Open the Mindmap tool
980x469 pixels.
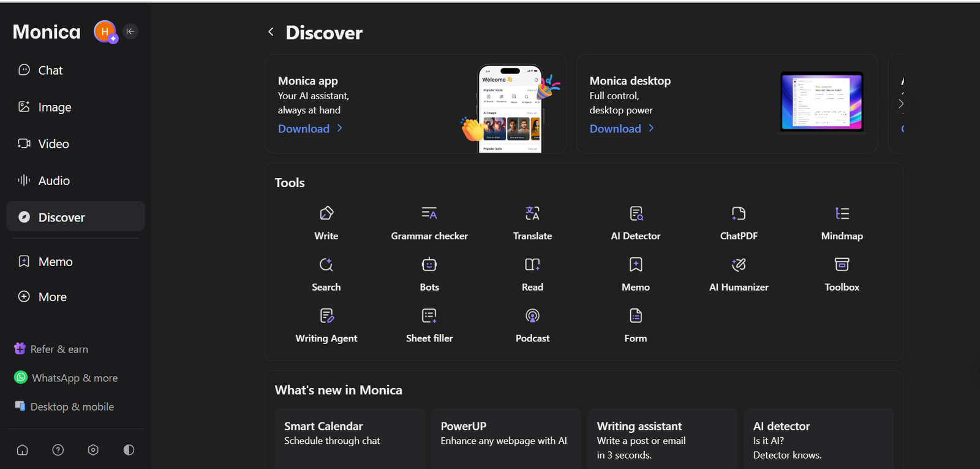[x=842, y=223]
